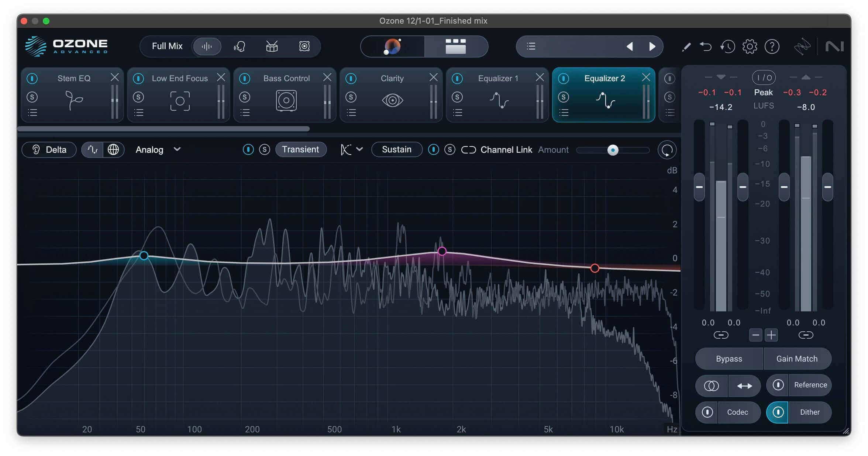Choose the full mix waveform icon
The width and height of the screenshot is (868, 456).
(x=207, y=46)
